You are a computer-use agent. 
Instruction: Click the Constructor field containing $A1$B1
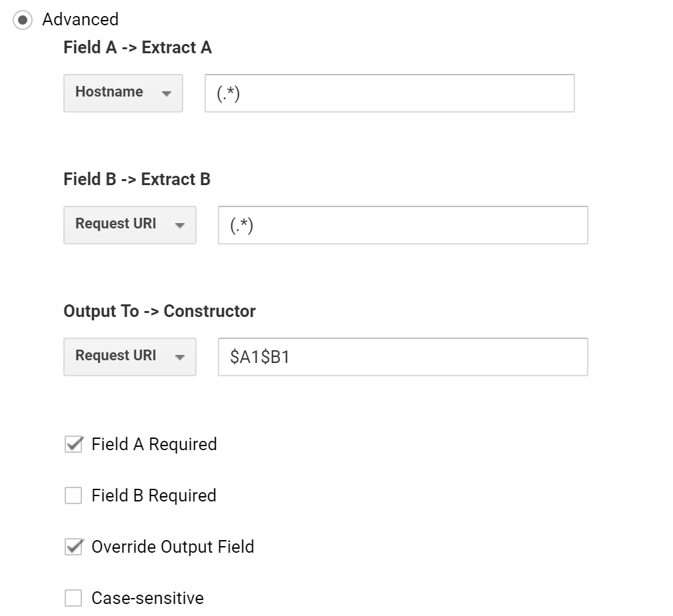click(x=402, y=357)
